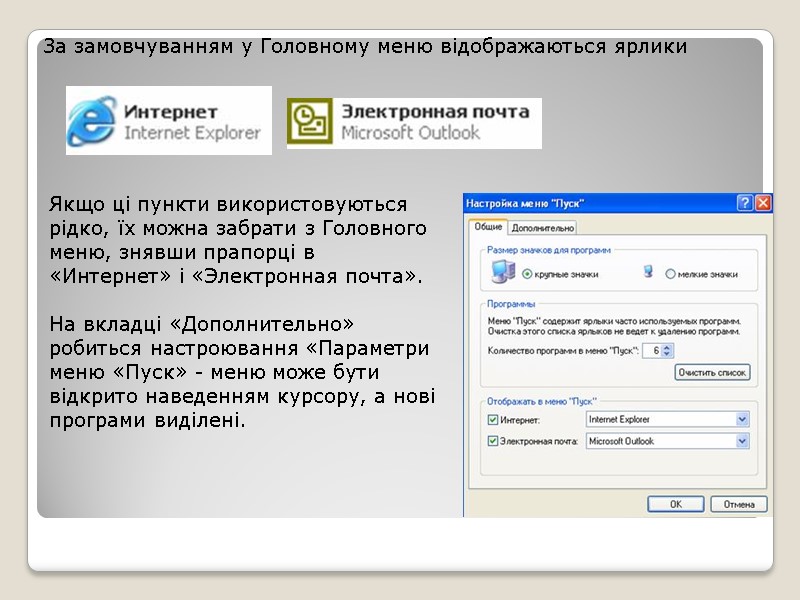Click the Отображать в меню Пуск label
The width and height of the screenshot is (800, 600).
click(x=541, y=402)
